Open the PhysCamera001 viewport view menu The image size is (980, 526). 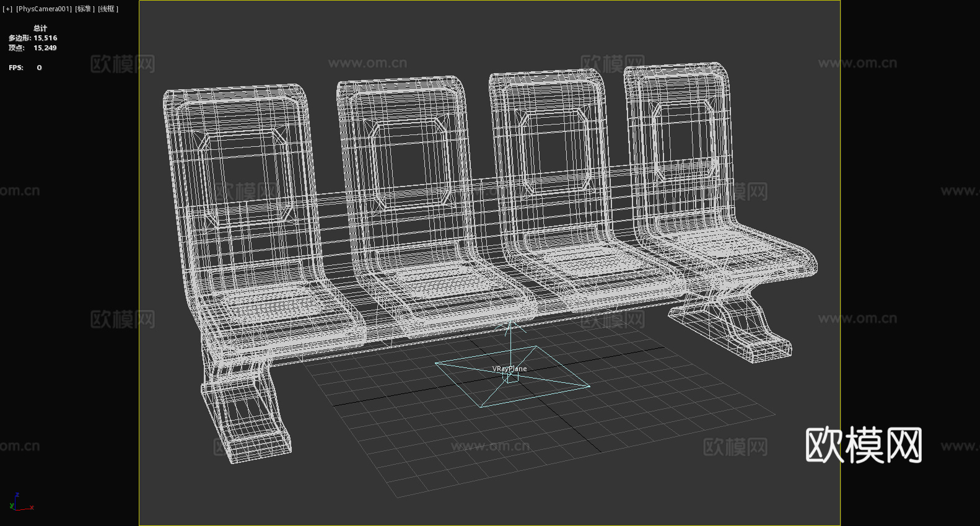pos(44,9)
